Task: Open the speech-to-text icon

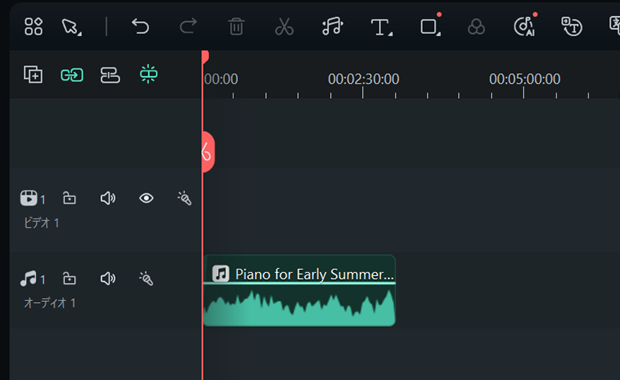Action: [x=572, y=26]
